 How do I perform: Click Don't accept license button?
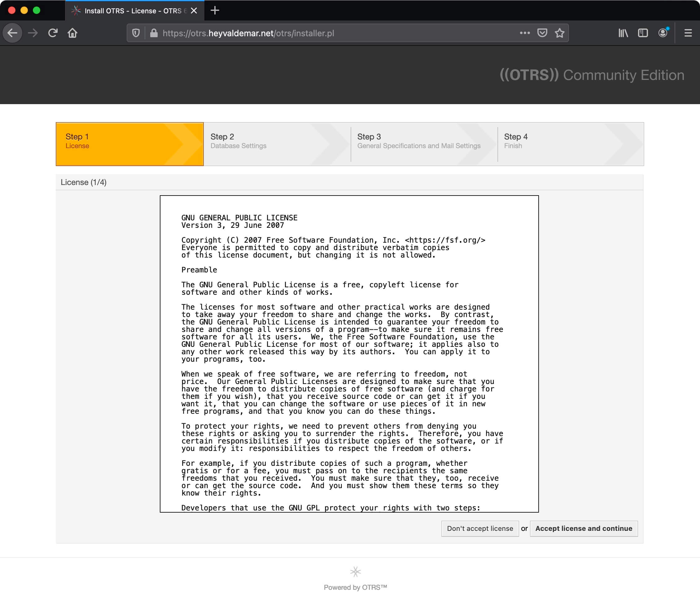pos(480,529)
